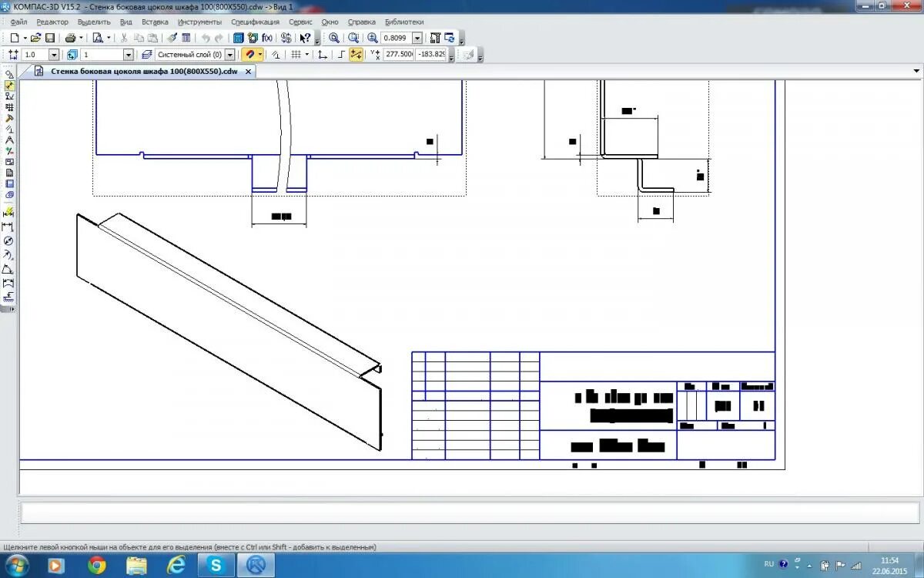Image resolution: width=924 pixels, height=578 pixels.
Task: Click the Copy icon in the toolbar
Action: [139, 38]
